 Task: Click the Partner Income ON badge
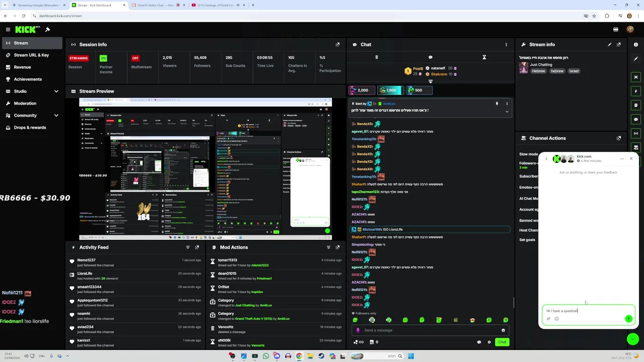[103, 58]
